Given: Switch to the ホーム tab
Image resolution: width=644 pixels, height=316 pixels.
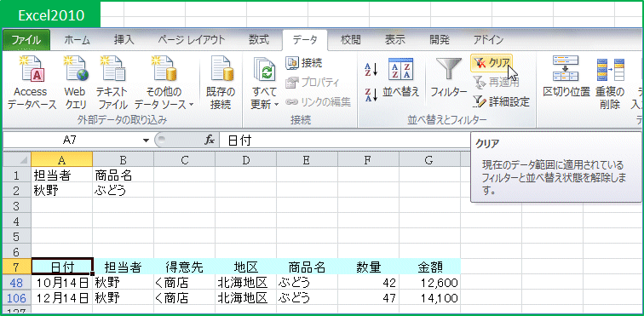Looking at the screenshot, I should coord(77,40).
